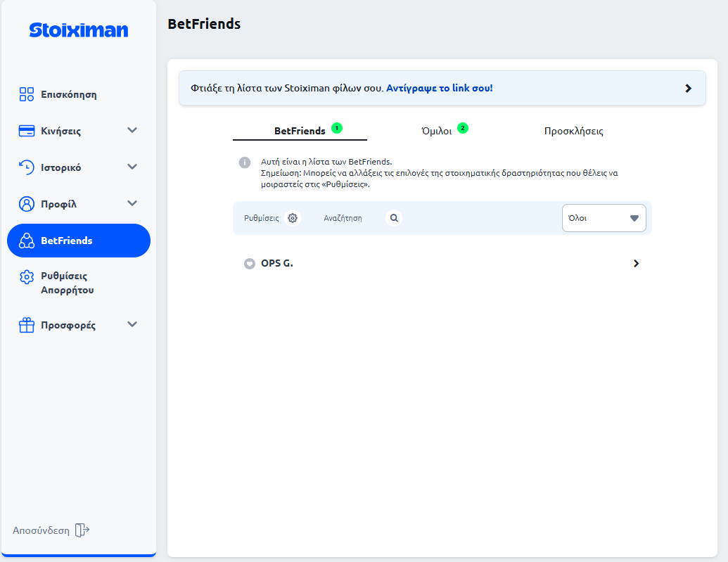Click the Αναζήτηση magnifier search icon
Image resolution: width=728 pixels, height=562 pixels.
point(394,218)
